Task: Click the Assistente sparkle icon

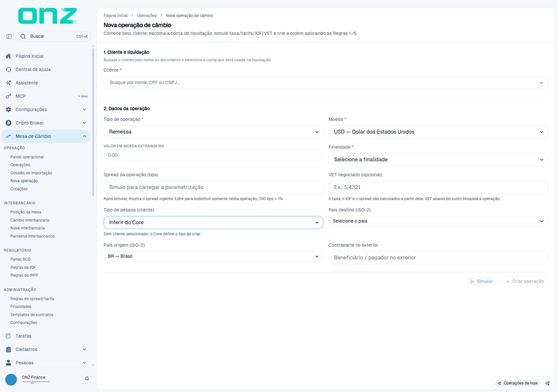Action: click(8, 83)
